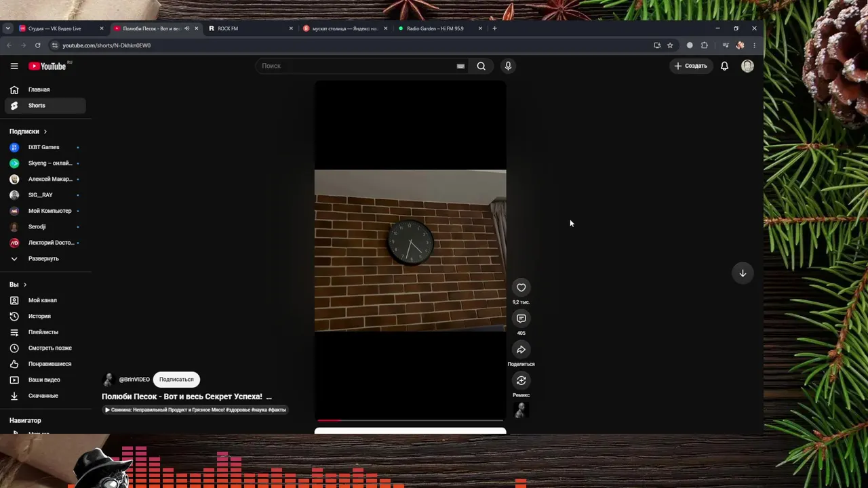This screenshot has height=488, width=868.
Task: Open the Алексей Макар... subscription channel
Action: [x=45, y=179]
